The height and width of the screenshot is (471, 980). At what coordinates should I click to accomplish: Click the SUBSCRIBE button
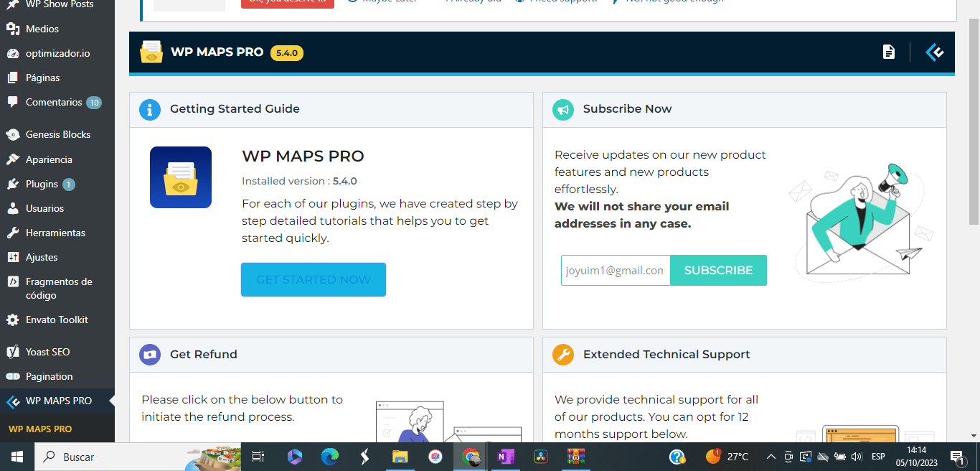click(718, 270)
